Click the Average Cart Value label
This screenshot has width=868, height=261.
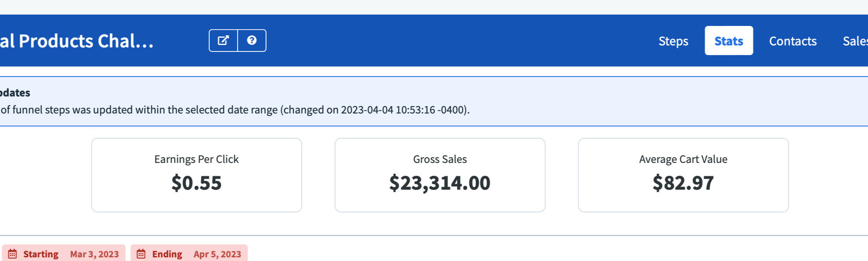click(683, 159)
